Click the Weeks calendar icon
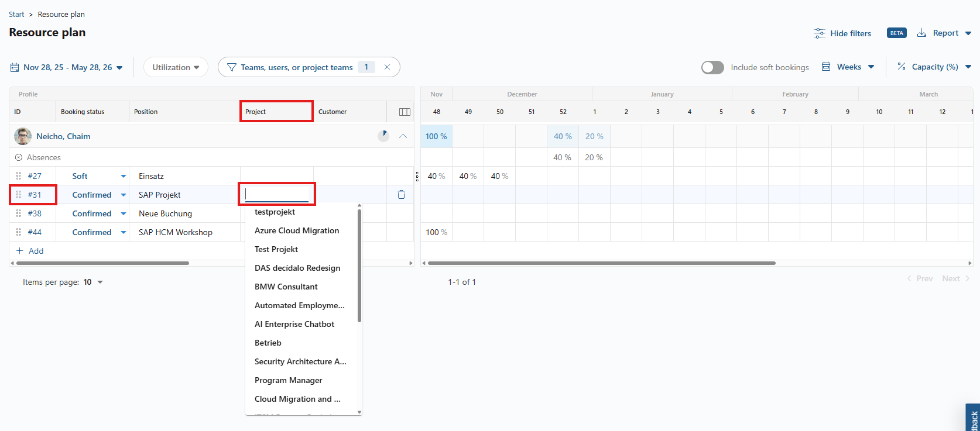This screenshot has width=980, height=431. pyautogui.click(x=826, y=67)
